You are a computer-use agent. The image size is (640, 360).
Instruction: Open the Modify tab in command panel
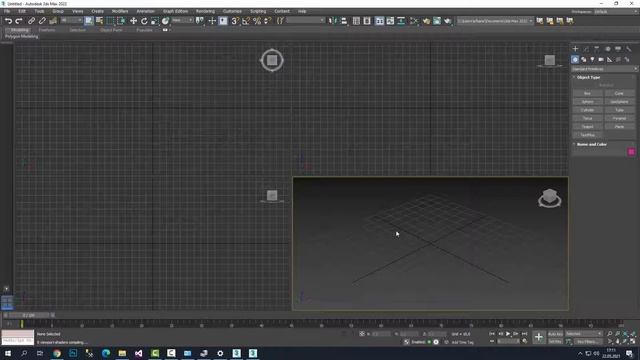(x=586, y=49)
